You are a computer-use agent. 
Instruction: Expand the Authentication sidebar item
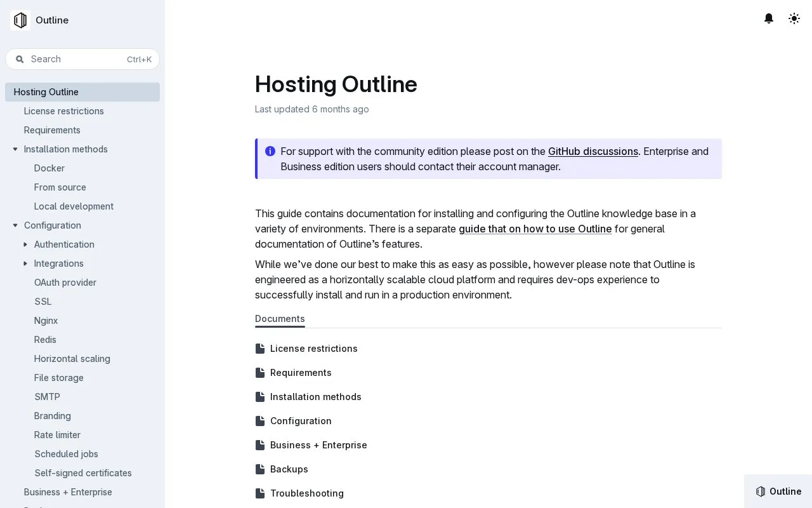(x=25, y=244)
